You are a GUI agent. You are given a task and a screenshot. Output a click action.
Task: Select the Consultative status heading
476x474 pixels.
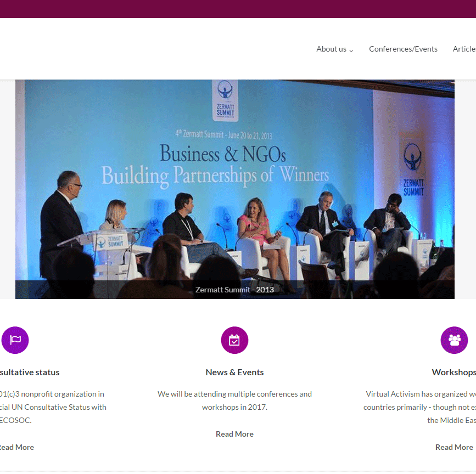[x=30, y=372]
